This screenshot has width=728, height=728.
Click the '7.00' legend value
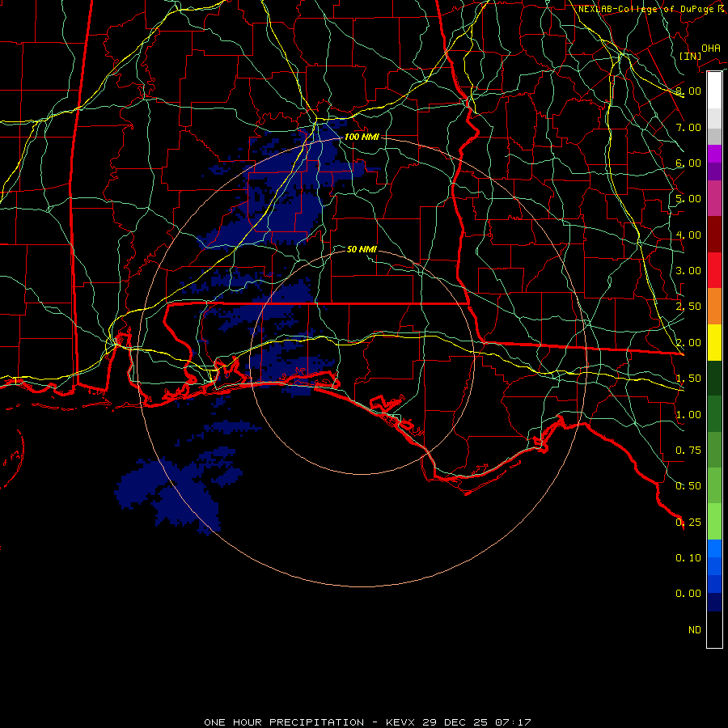pyautogui.click(x=688, y=127)
